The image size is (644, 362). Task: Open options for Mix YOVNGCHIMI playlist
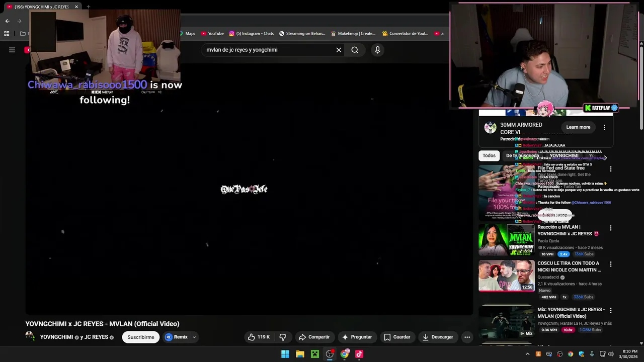click(610, 310)
